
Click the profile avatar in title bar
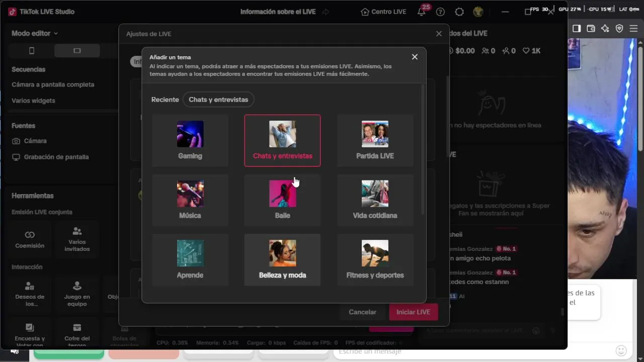click(478, 12)
